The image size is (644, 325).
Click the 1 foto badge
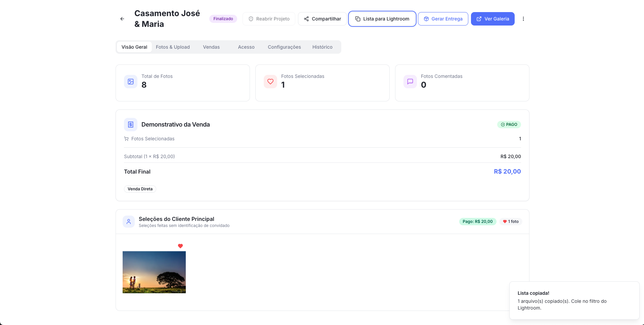[511, 222]
